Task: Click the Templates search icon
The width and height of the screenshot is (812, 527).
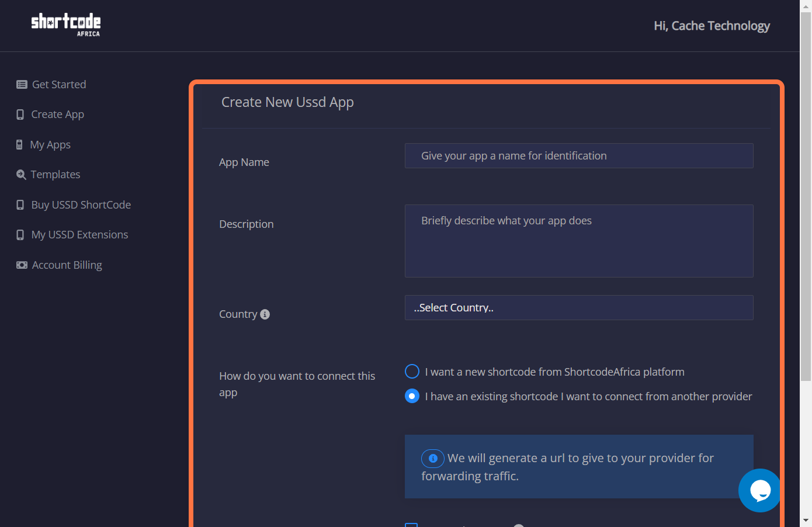Action: click(21, 175)
